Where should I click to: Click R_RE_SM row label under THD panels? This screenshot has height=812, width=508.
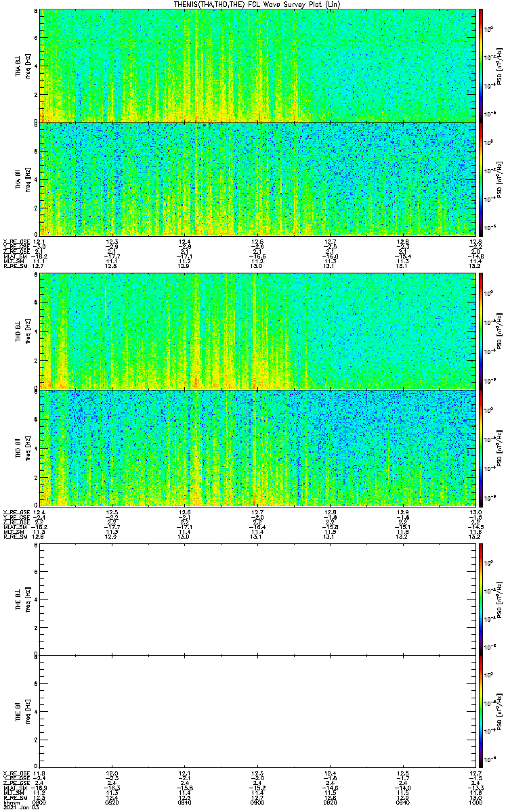[17, 537]
